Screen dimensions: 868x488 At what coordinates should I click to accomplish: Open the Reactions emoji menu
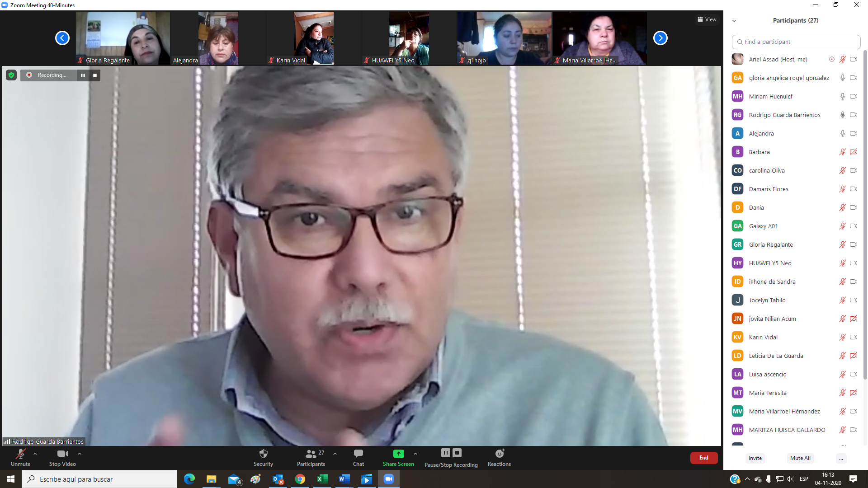click(x=499, y=458)
